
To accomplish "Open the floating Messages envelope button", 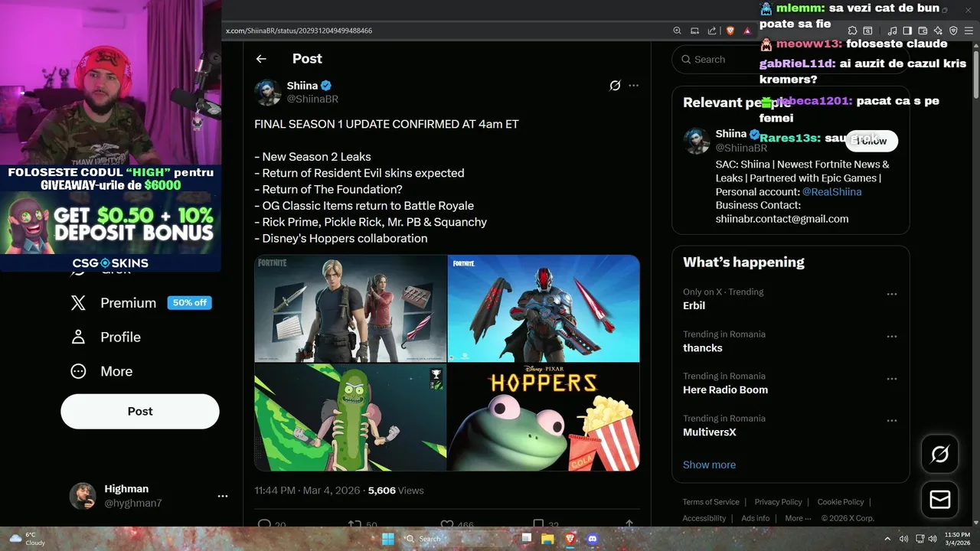I will click(940, 500).
